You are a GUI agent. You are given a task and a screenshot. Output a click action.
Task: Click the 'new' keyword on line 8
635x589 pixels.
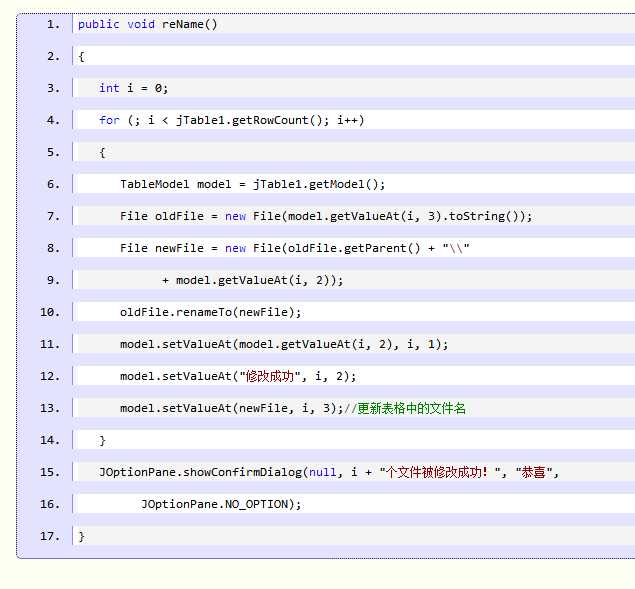point(235,248)
